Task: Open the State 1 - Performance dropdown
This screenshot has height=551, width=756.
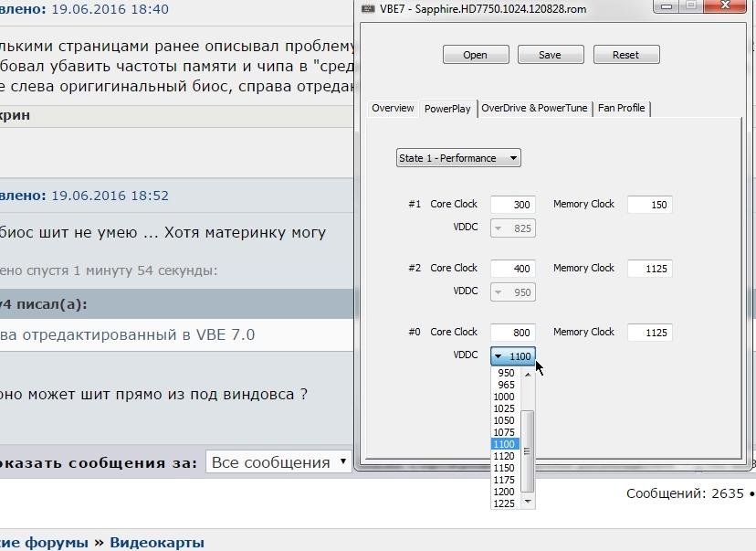Action: pyautogui.click(x=458, y=158)
